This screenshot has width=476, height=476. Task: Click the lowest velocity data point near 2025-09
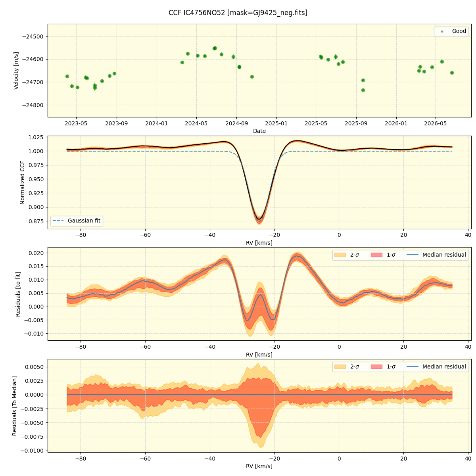click(363, 90)
